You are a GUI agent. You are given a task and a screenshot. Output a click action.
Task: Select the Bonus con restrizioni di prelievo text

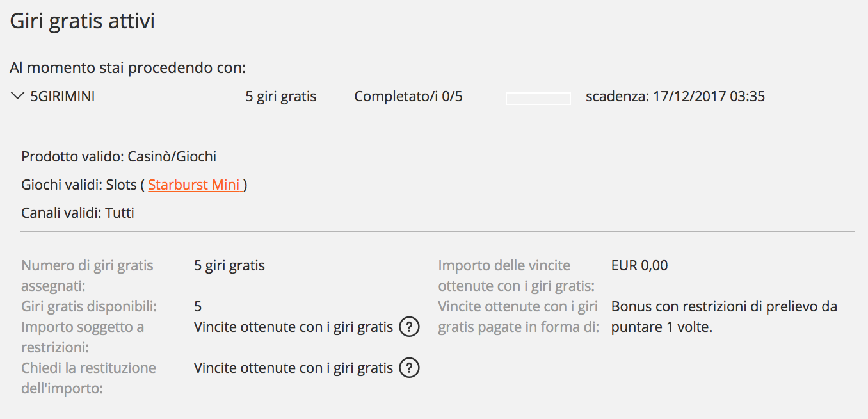point(725,316)
